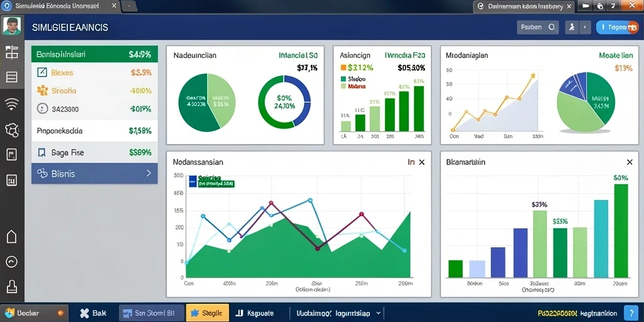Open the dropdown arrow beside person icon
The width and height of the screenshot is (644, 322).
click(x=584, y=28)
